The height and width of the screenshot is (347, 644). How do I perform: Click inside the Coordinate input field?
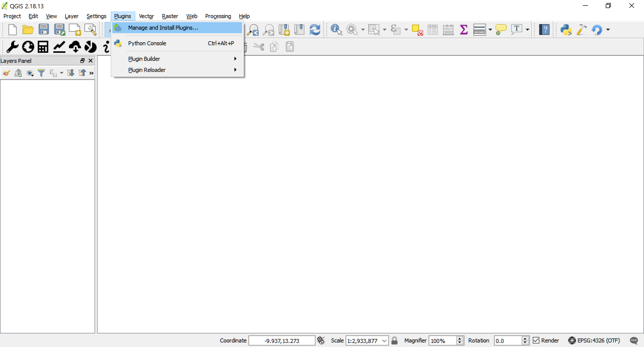click(x=281, y=340)
